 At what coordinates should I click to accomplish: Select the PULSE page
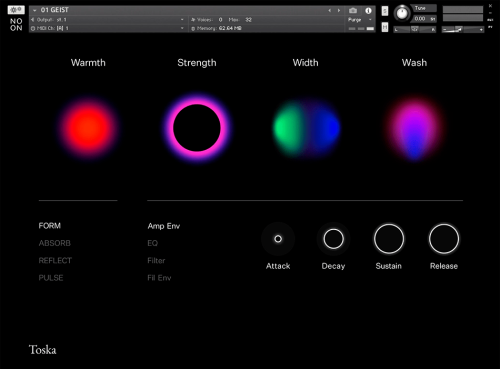click(x=51, y=278)
